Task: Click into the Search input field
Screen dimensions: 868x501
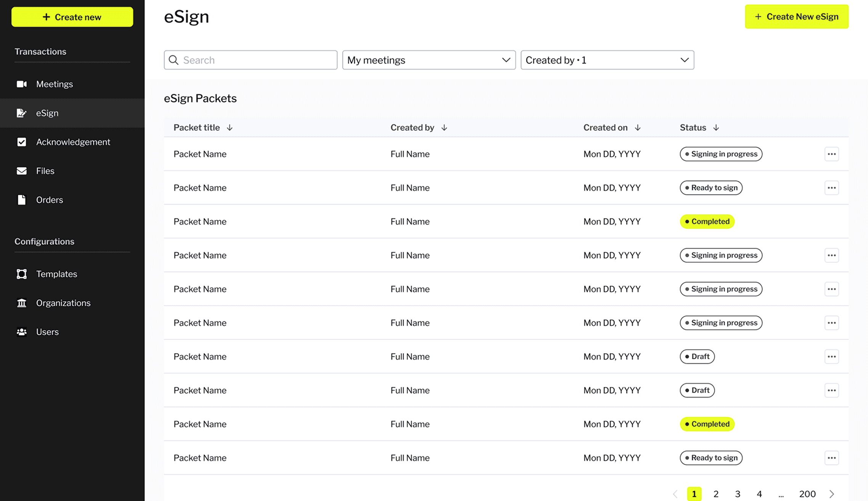Action: (255, 60)
